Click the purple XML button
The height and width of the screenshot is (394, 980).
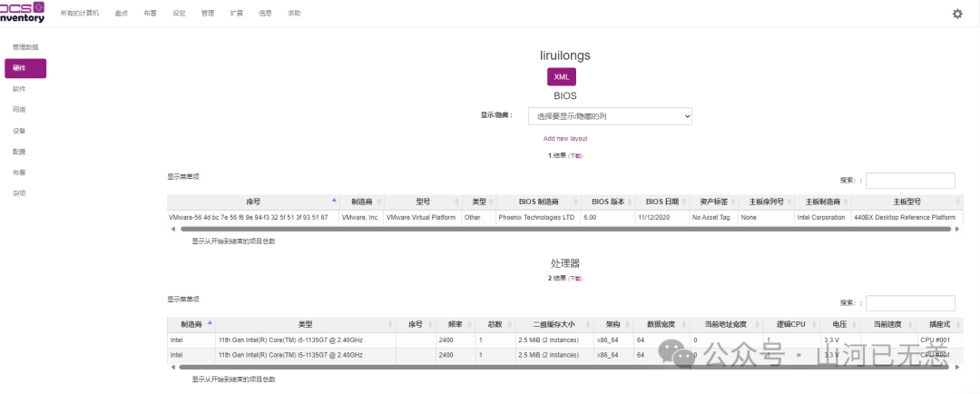pos(562,76)
